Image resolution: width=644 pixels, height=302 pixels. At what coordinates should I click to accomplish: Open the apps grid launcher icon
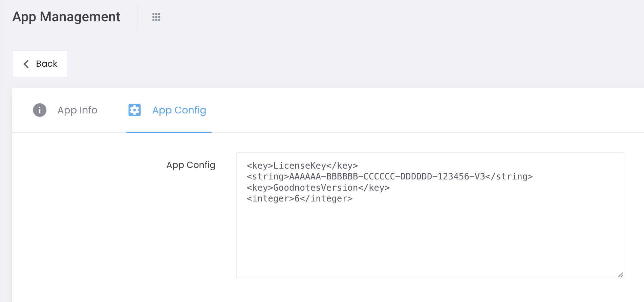click(x=156, y=17)
